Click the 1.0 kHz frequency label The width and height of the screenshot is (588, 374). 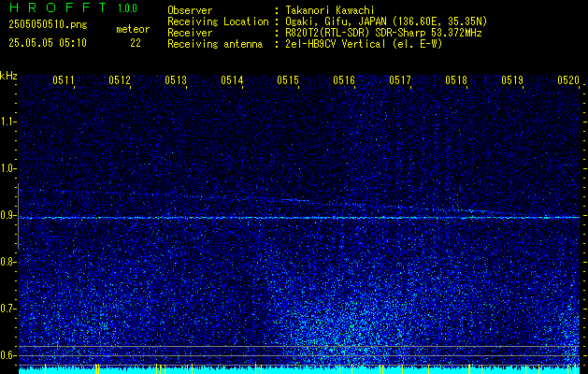7,168
